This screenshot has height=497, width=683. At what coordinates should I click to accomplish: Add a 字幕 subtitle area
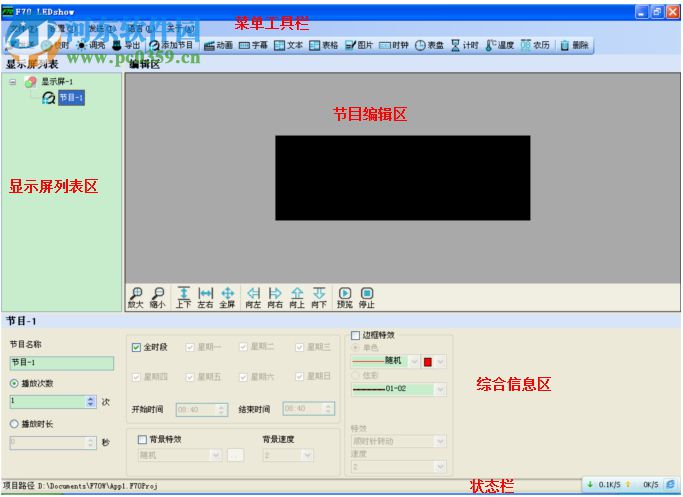(254, 45)
